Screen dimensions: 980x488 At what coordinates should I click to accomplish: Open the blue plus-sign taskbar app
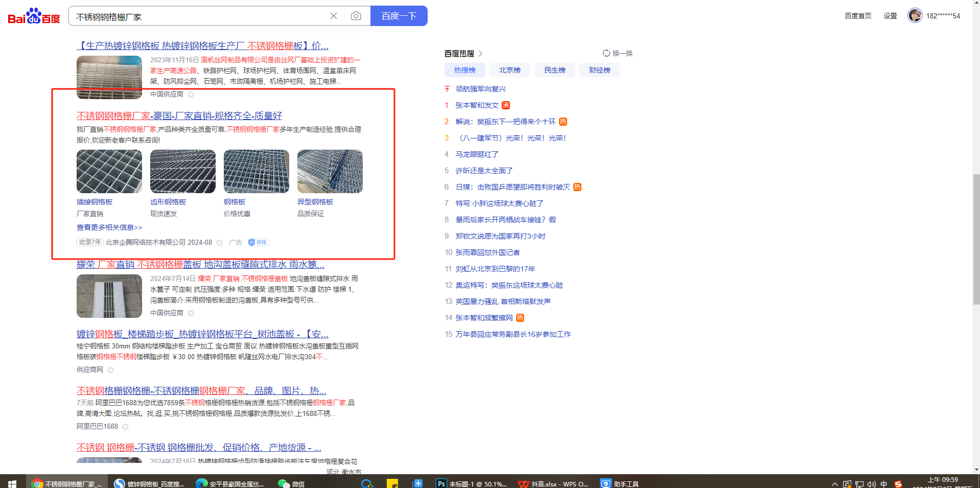(418, 483)
